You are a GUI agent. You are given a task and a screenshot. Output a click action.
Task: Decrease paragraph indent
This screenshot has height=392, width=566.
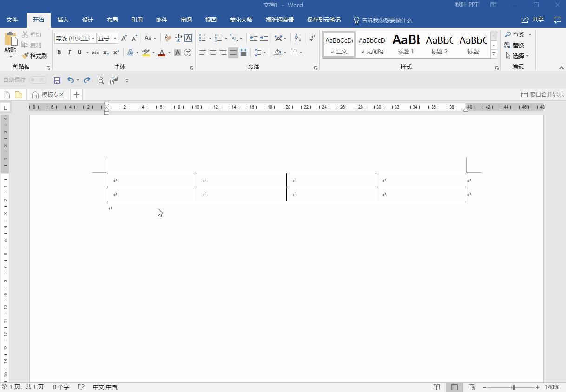pyautogui.click(x=253, y=38)
